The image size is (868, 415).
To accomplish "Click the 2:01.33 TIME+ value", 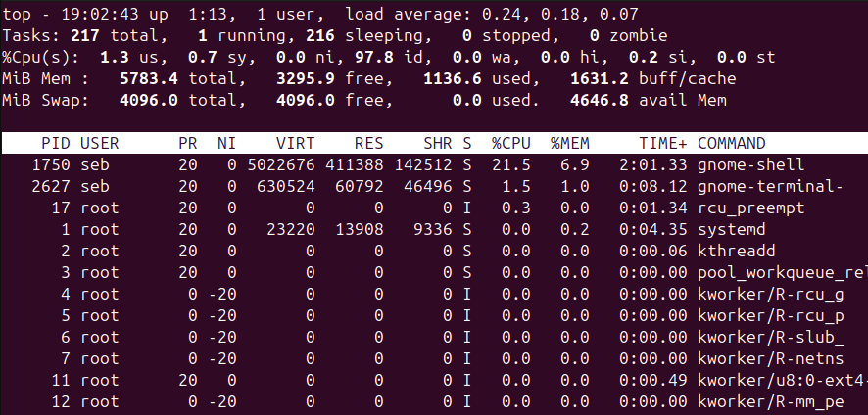I will coord(653,164).
